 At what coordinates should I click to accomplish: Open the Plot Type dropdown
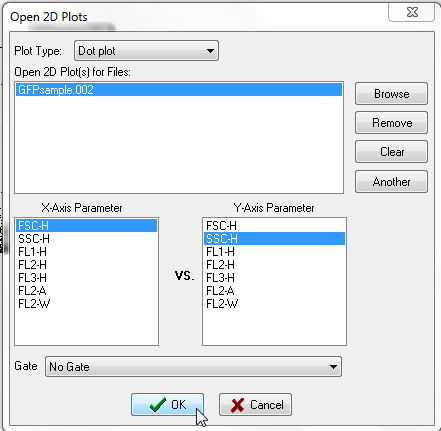click(146, 51)
